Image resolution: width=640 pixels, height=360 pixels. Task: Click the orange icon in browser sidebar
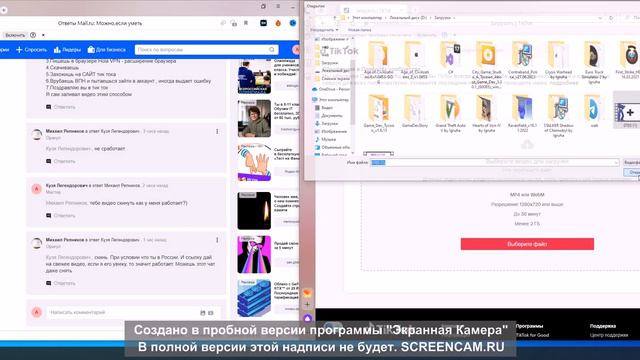pyautogui.click(x=308, y=293)
